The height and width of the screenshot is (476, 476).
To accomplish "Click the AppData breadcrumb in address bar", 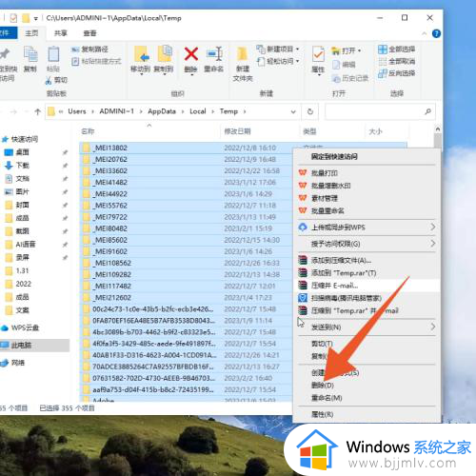I will tap(162, 111).
